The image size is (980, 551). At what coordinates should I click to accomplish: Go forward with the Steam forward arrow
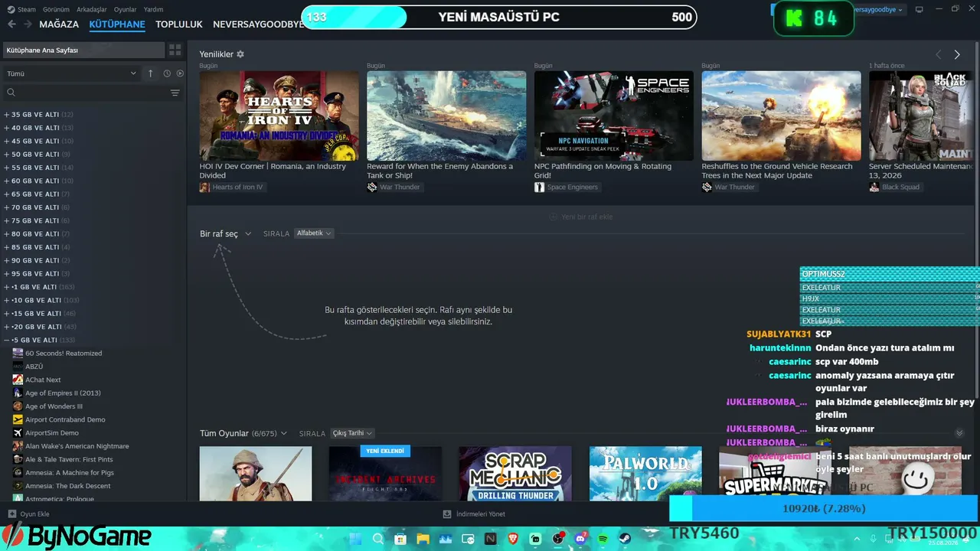[x=28, y=24]
